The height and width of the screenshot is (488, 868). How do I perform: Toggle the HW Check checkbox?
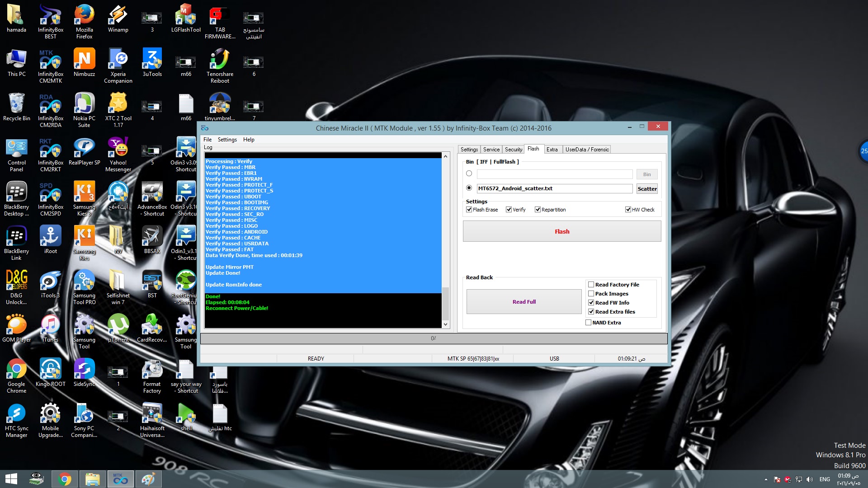[x=628, y=210]
